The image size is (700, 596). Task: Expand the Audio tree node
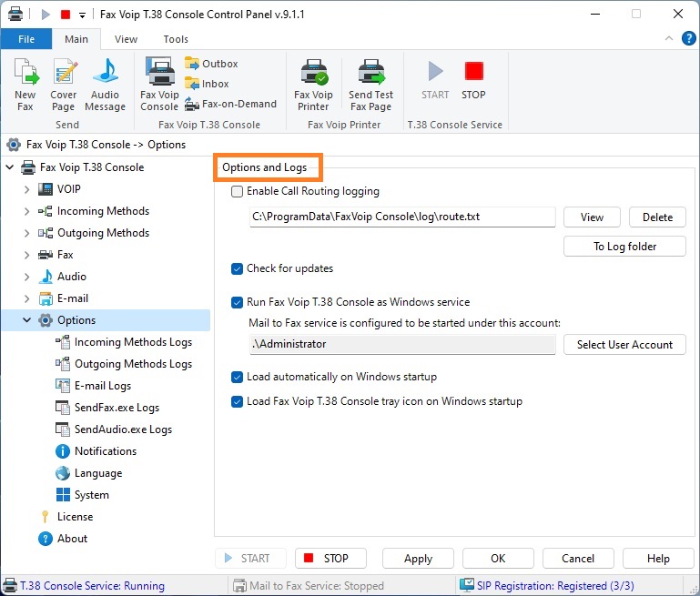click(26, 277)
